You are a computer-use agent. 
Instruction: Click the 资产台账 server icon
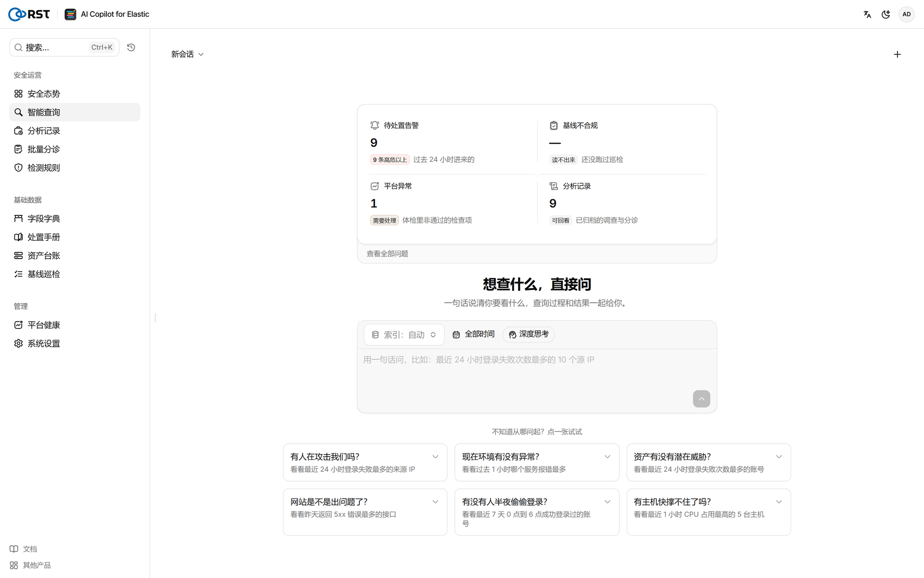(18, 256)
